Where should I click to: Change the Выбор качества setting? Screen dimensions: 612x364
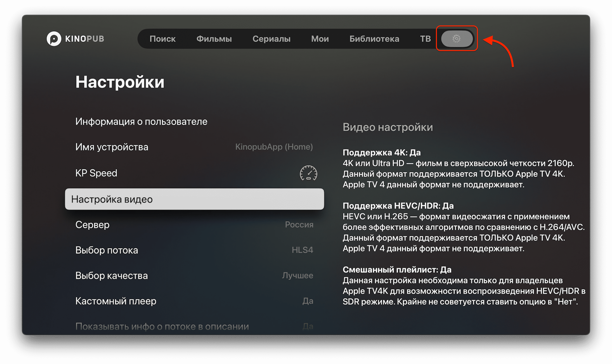coord(194,275)
